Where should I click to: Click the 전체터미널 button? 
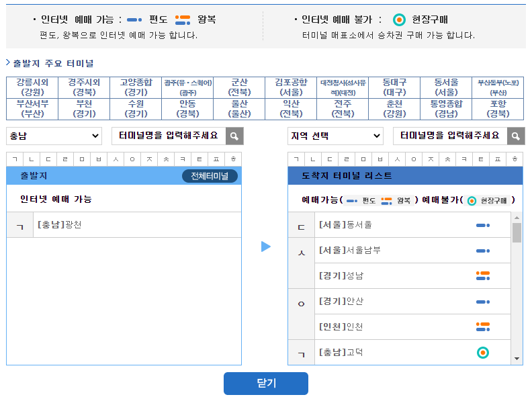tap(210, 176)
